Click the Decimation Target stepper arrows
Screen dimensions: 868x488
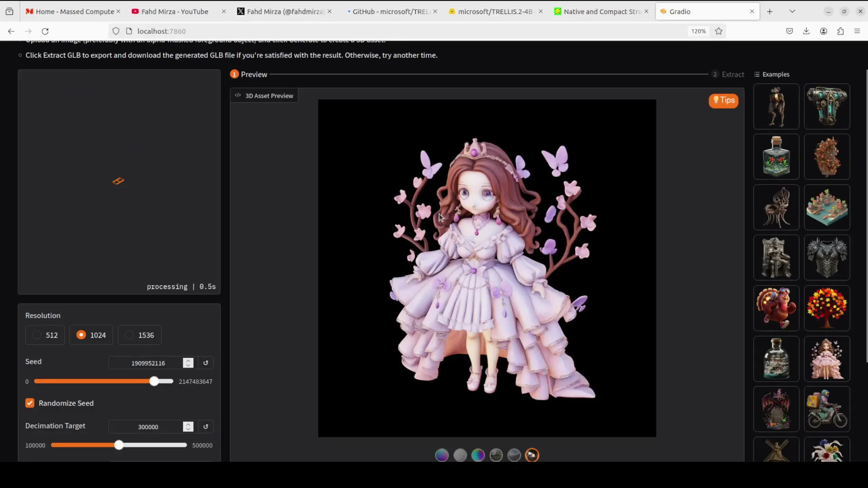(188, 427)
